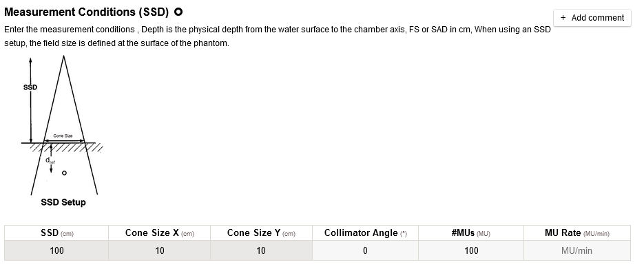This screenshot has width=644, height=271.
Task: Select the #MUs value field
Action: 471,250
